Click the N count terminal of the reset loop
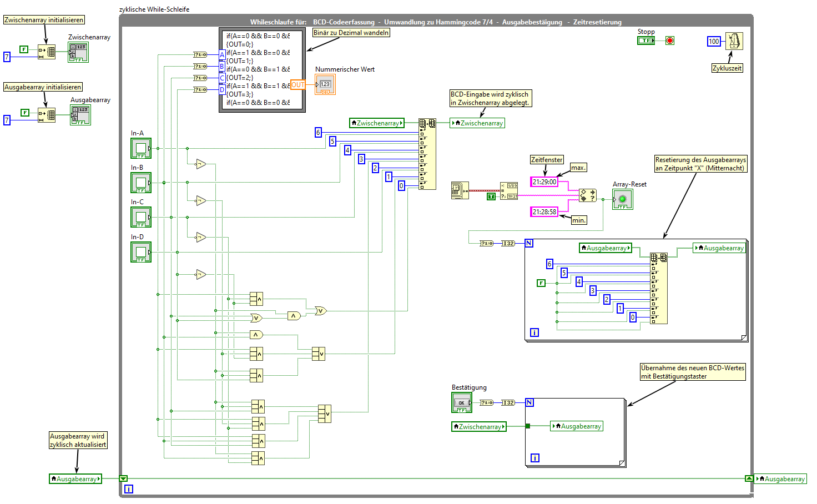This screenshot has height=504, width=817. point(529,243)
